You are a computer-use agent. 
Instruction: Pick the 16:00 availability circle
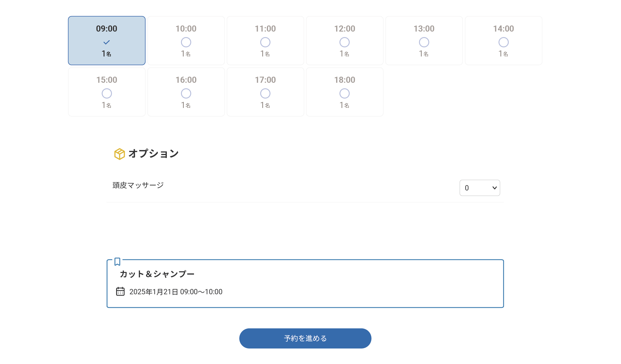click(x=186, y=94)
